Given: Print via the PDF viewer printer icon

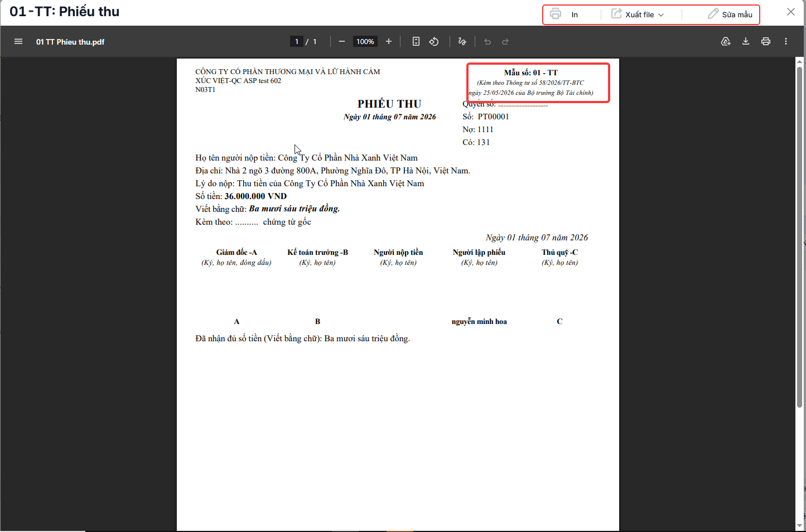Looking at the screenshot, I should point(766,41).
